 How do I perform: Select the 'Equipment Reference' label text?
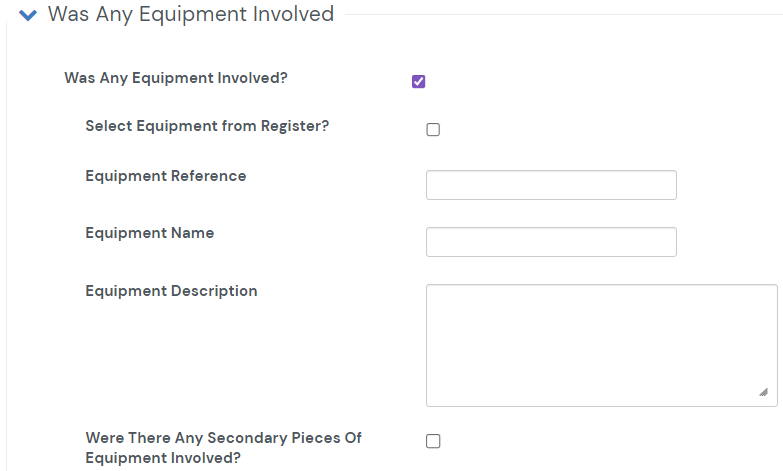(166, 176)
